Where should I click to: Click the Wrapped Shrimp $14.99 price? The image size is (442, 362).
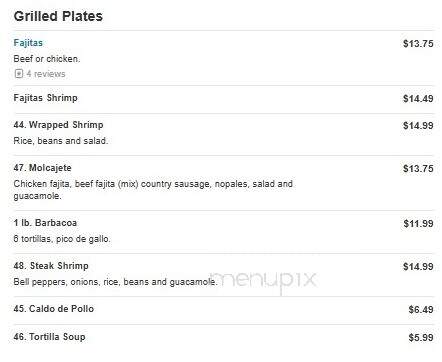click(418, 126)
